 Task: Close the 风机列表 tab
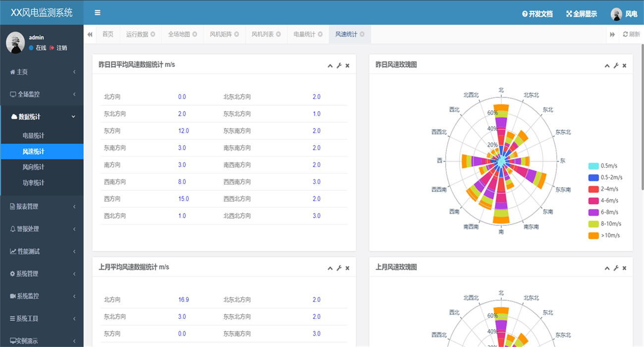coord(278,34)
